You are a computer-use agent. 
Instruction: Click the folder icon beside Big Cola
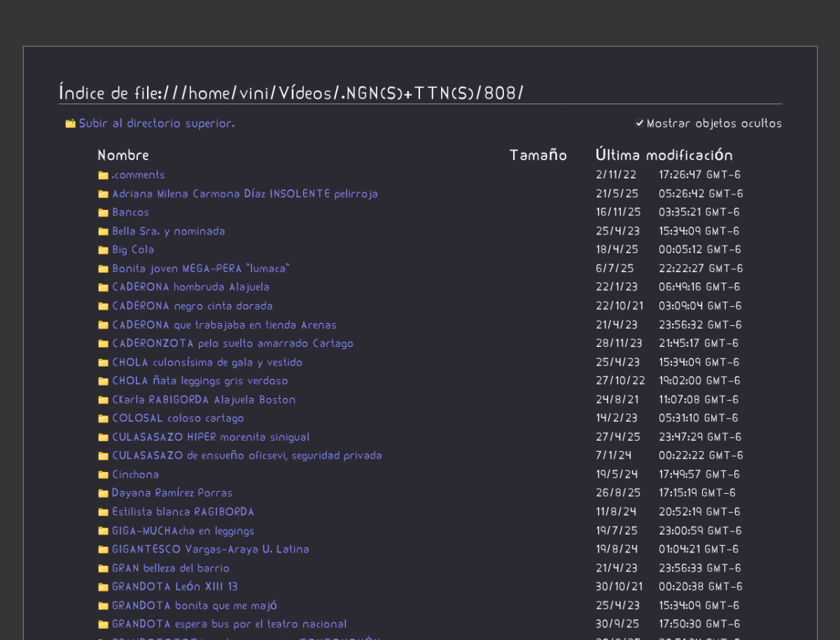[x=103, y=249]
